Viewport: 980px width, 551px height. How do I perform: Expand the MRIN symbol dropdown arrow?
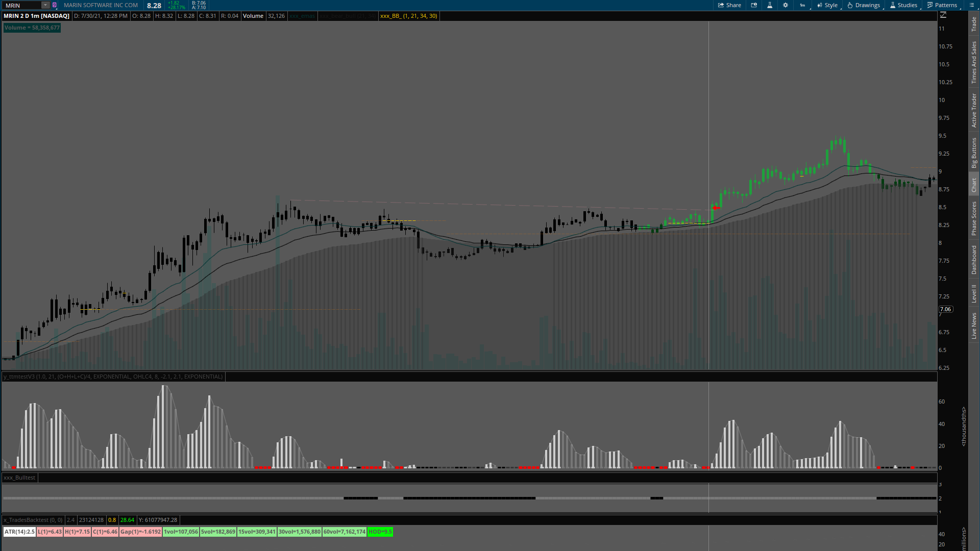(x=45, y=5)
